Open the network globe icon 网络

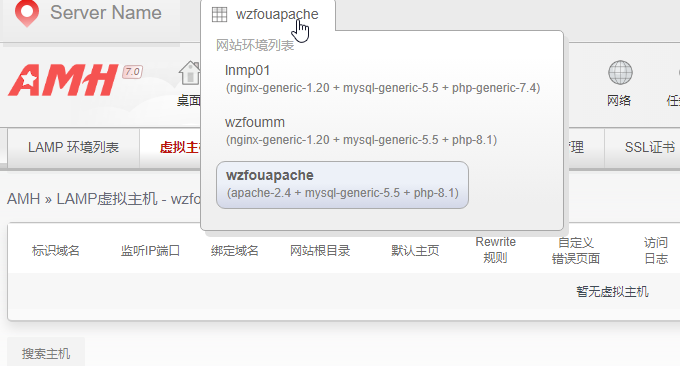pyautogui.click(x=620, y=84)
